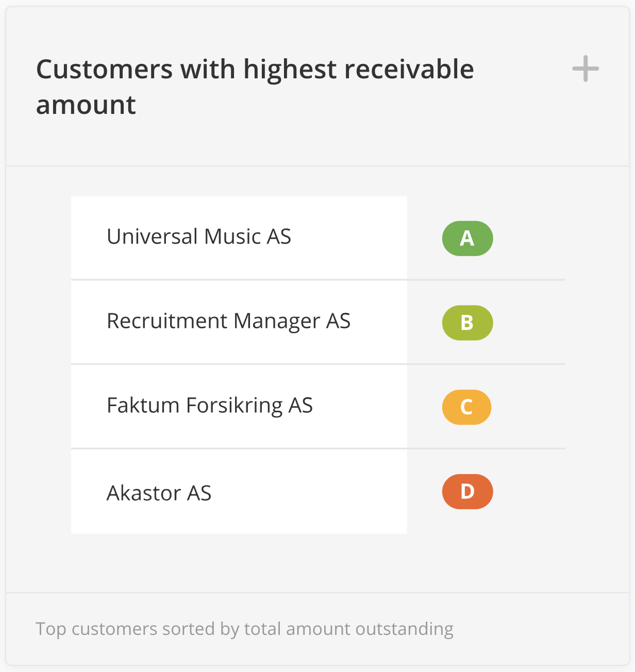Click the divider line below Universal Music AS
The image size is (635, 672).
tap(317, 280)
